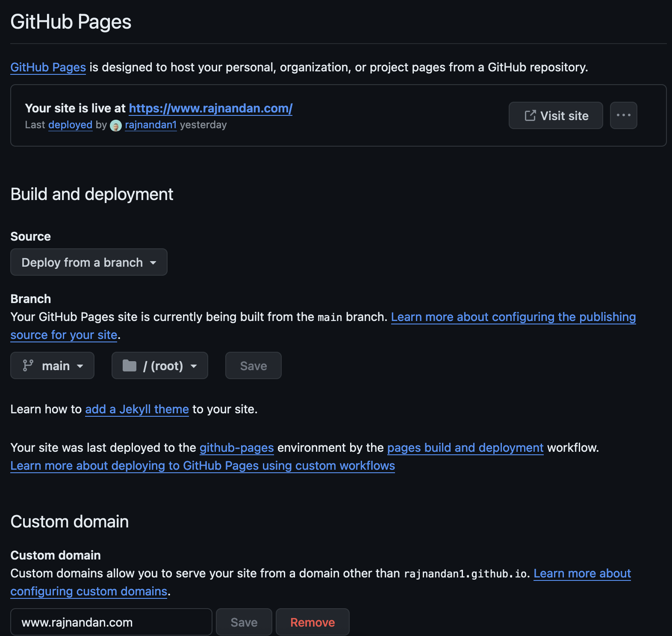The width and height of the screenshot is (672, 636).
Task: Open the three-dots options menu
Action: (624, 115)
